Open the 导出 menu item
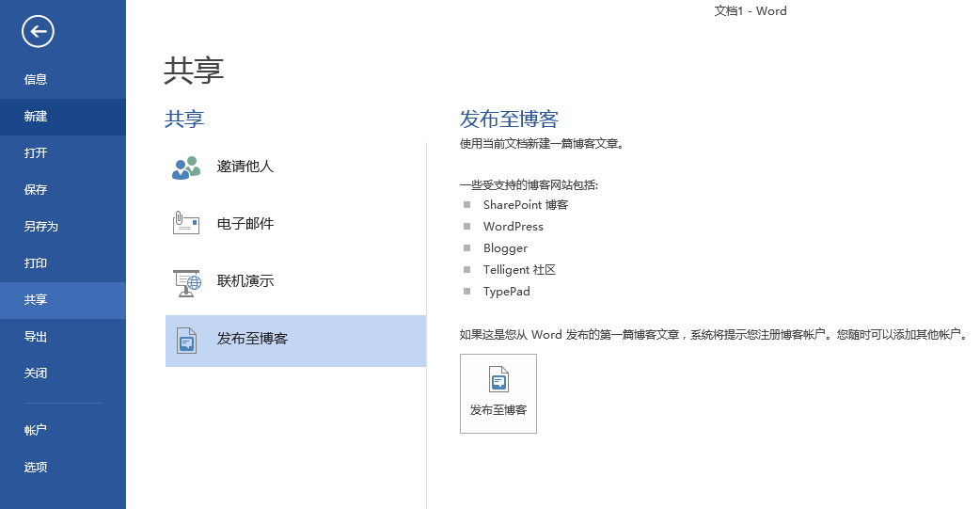980x509 pixels. [x=62, y=337]
